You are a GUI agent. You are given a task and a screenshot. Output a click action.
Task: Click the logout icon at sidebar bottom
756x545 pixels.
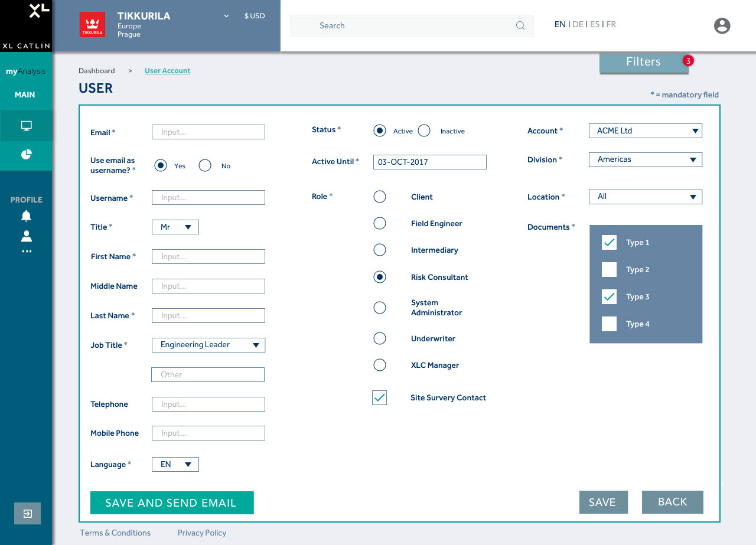(x=27, y=514)
